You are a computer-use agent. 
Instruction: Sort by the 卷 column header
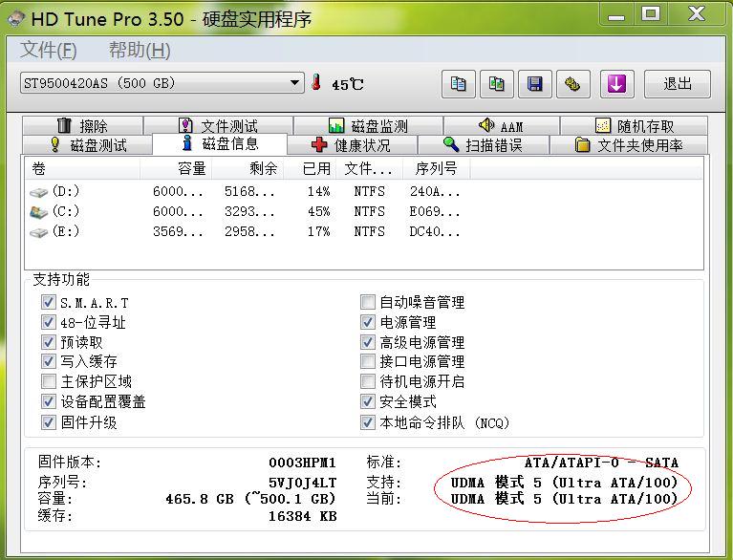82,168
